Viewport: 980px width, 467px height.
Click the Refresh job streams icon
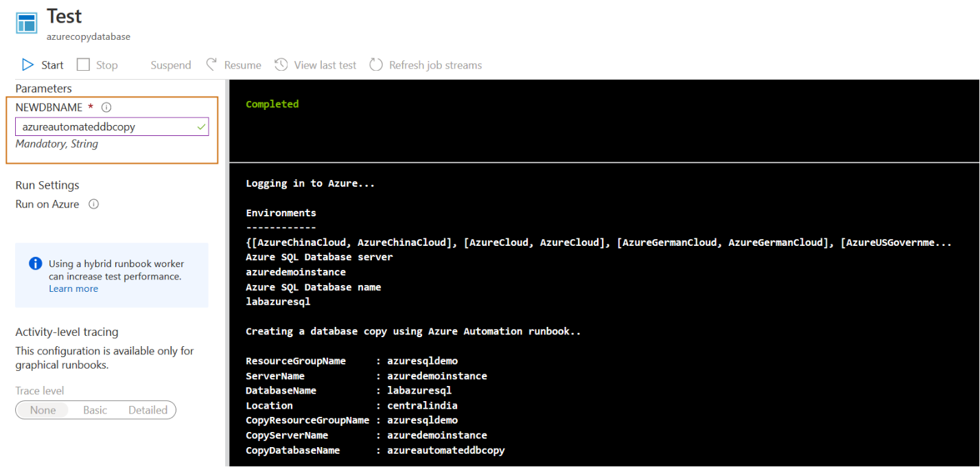click(375, 65)
